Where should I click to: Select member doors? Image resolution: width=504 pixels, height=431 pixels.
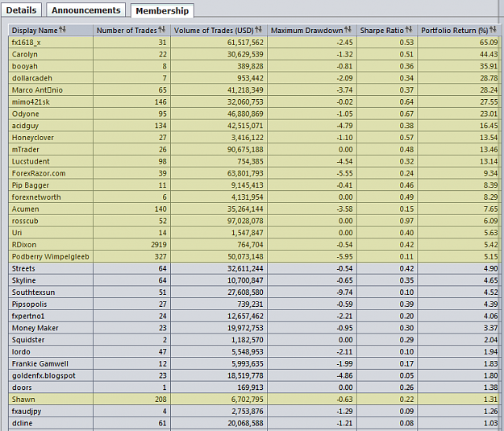click(x=22, y=387)
